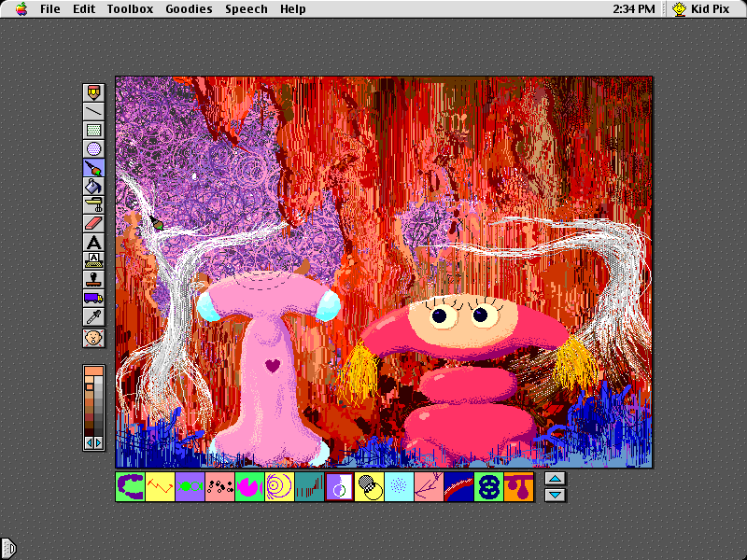Select the Moving Van truck tool

coord(93,299)
